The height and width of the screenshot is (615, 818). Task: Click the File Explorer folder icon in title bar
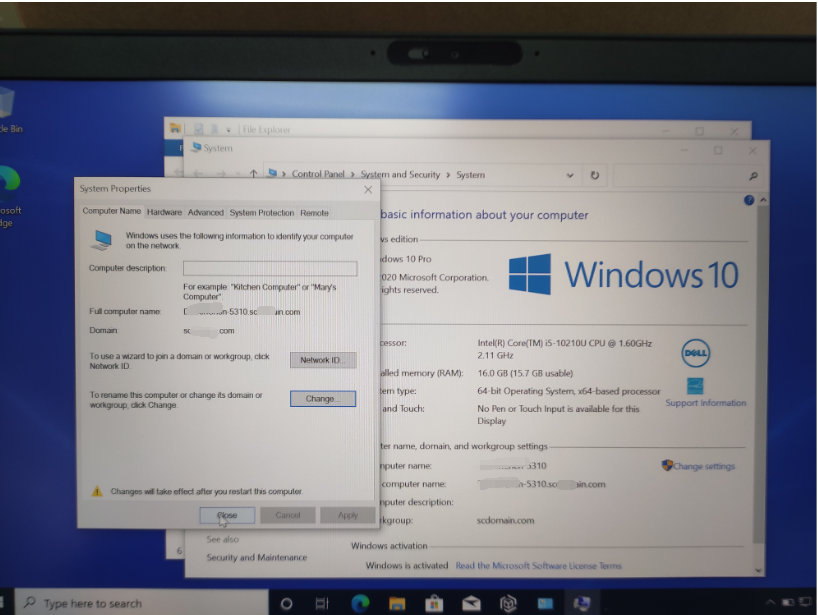click(175, 128)
